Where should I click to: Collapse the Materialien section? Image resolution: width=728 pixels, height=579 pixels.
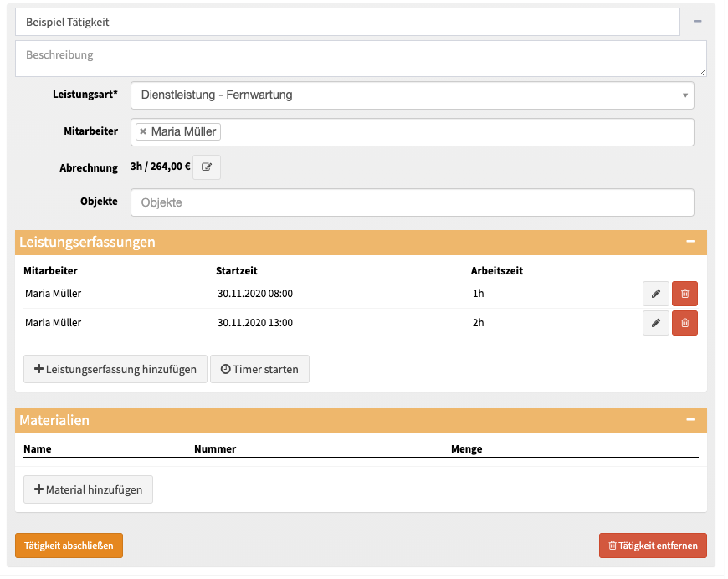point(690,420)
